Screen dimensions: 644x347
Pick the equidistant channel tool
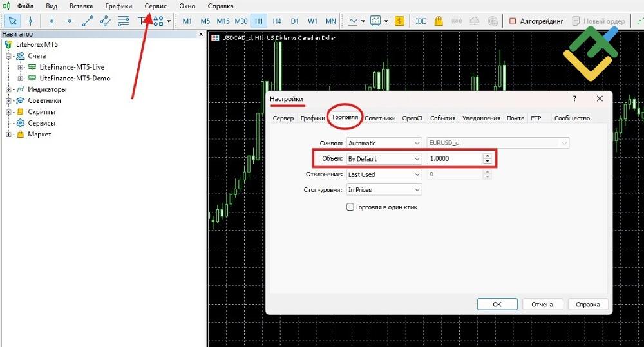105,21
